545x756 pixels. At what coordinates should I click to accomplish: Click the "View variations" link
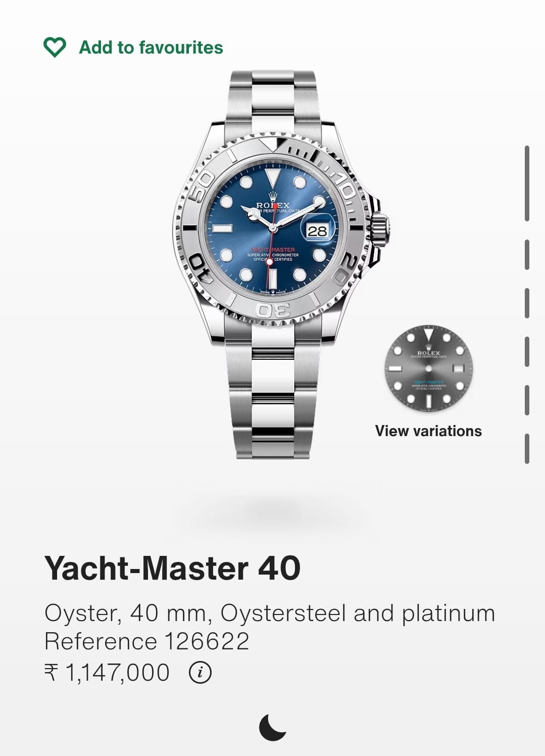[428, 431]
